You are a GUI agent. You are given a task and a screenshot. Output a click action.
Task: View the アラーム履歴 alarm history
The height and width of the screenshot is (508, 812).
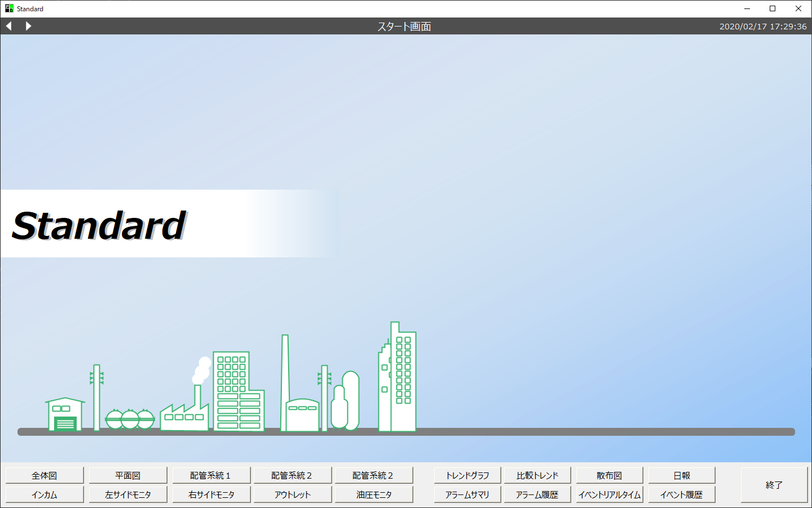tap(537, 494)
